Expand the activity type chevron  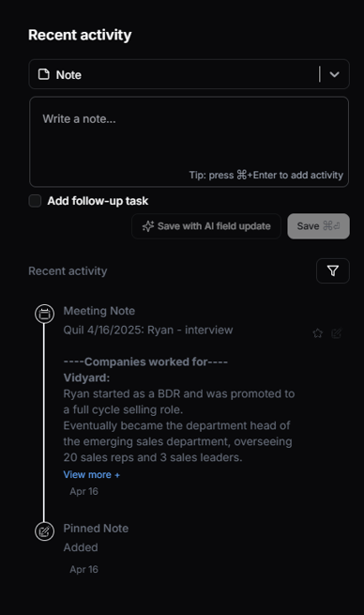point(334,74)
